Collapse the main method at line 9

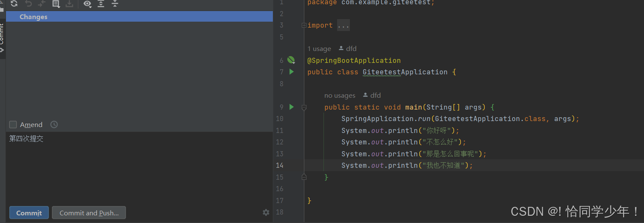(x=304, y=107)
